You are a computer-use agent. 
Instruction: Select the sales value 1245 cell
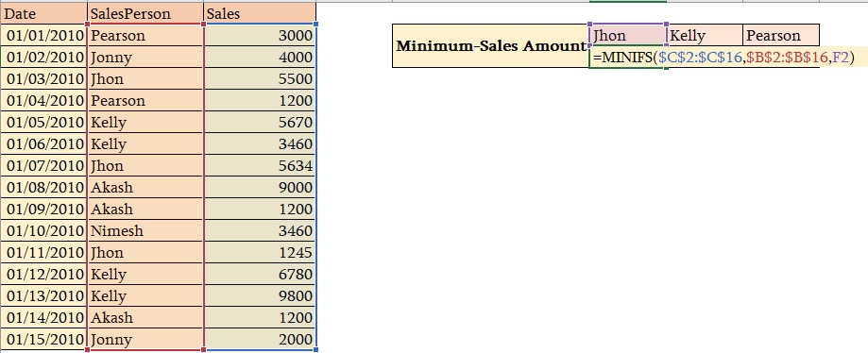point(260,253)
